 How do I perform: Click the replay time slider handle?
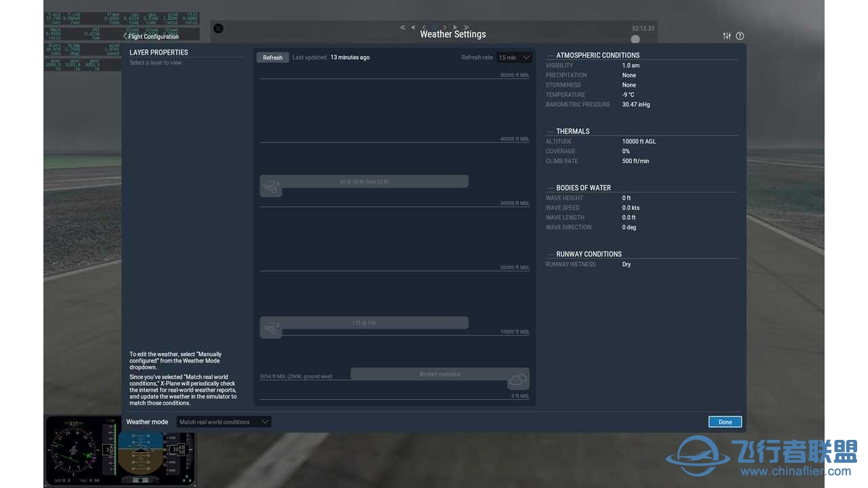(635, 39)
